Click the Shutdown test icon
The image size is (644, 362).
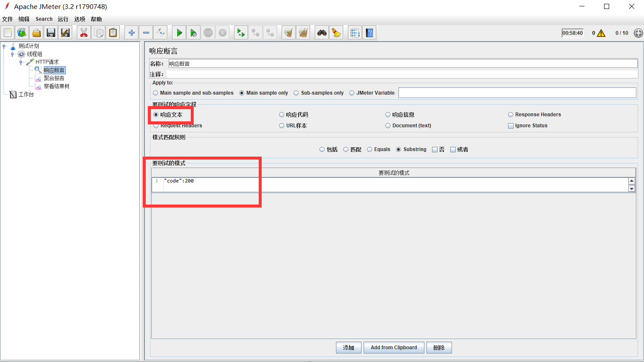223,33
